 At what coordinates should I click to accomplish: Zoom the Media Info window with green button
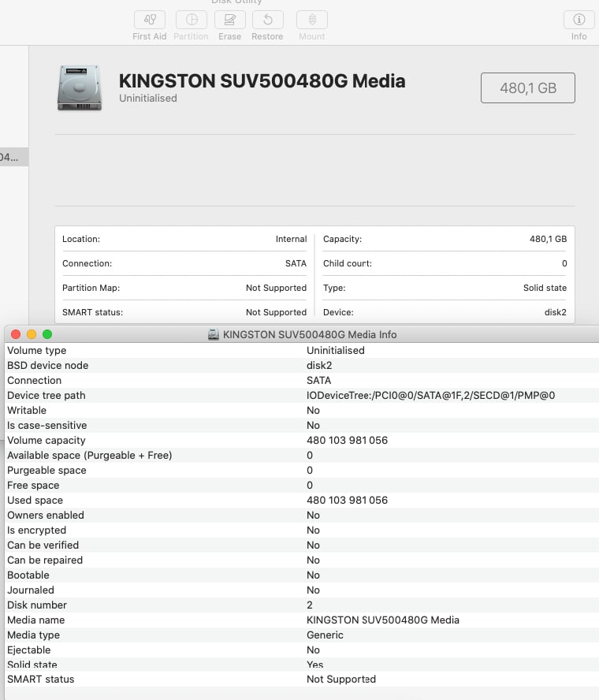47,334
